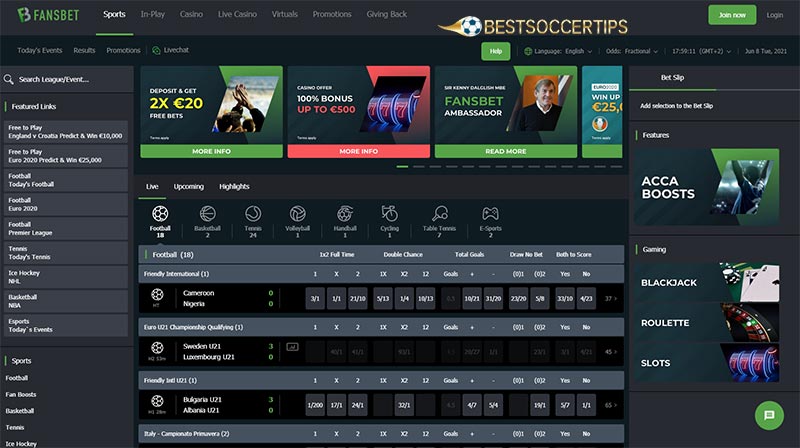Select the Cycling sport icon
The height and width of the screenshot is (448, 800).
point(389,214)
